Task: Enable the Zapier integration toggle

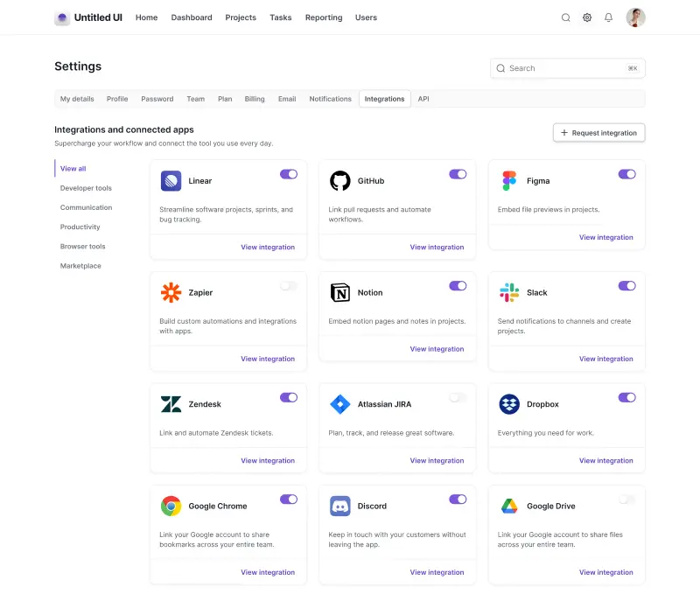Action: [x=289, y=285]
